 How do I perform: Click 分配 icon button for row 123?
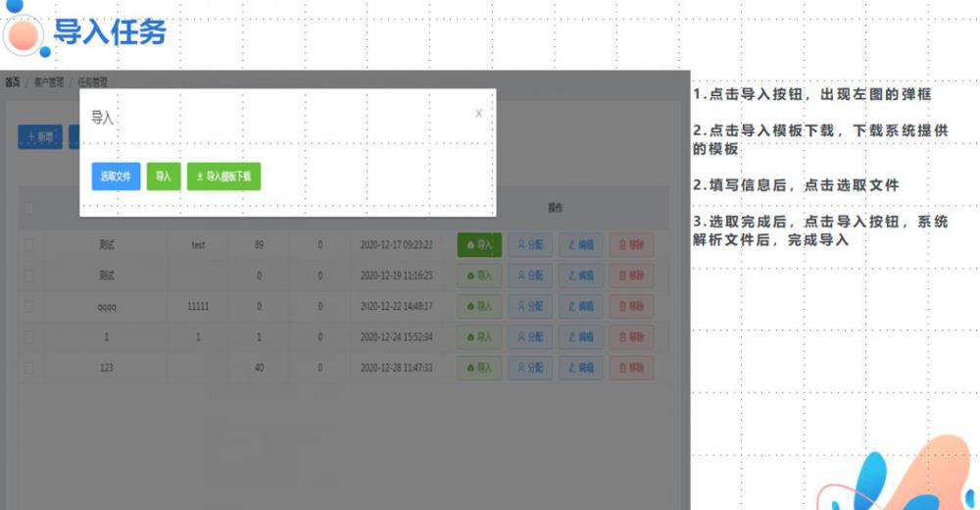click(529, 368)
